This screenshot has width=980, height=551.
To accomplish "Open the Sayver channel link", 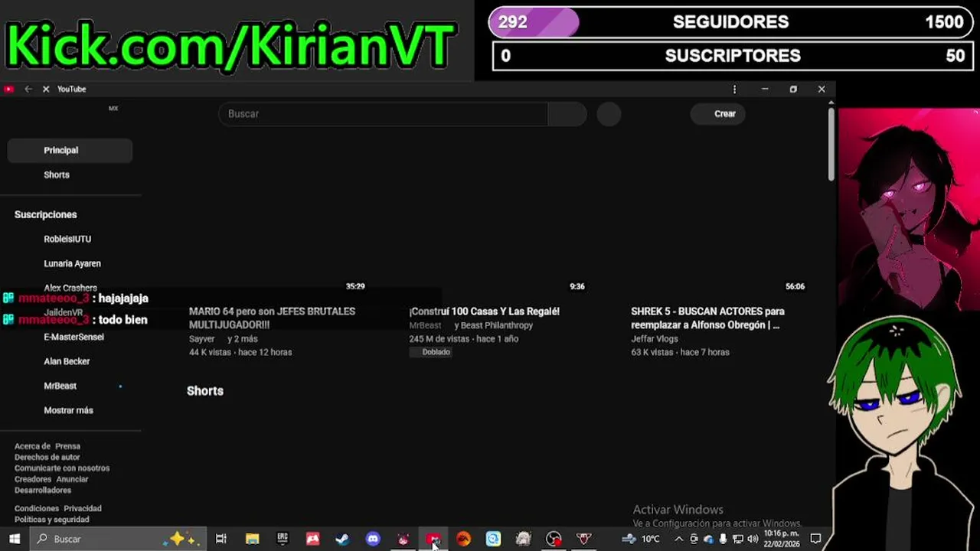I will [x=202, y=339].
